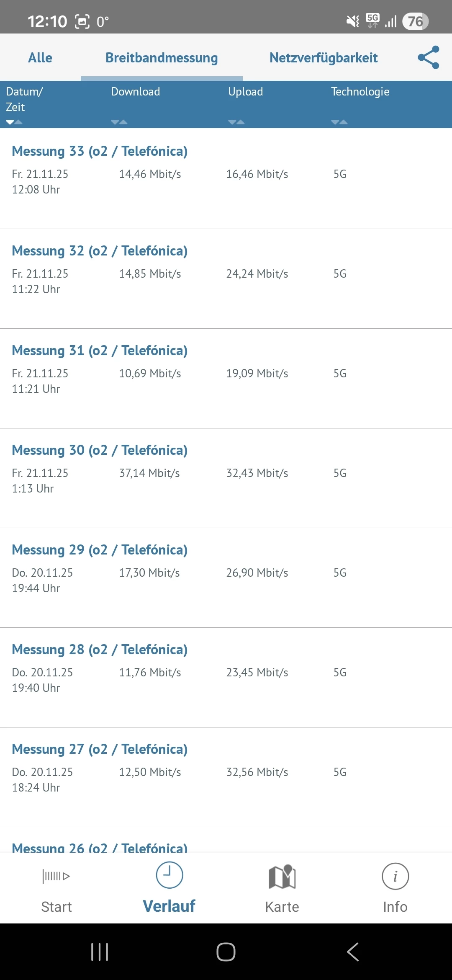Select the Breitbandmessung tab
This screenshot has width=452, height=980.
click(162, 57)
